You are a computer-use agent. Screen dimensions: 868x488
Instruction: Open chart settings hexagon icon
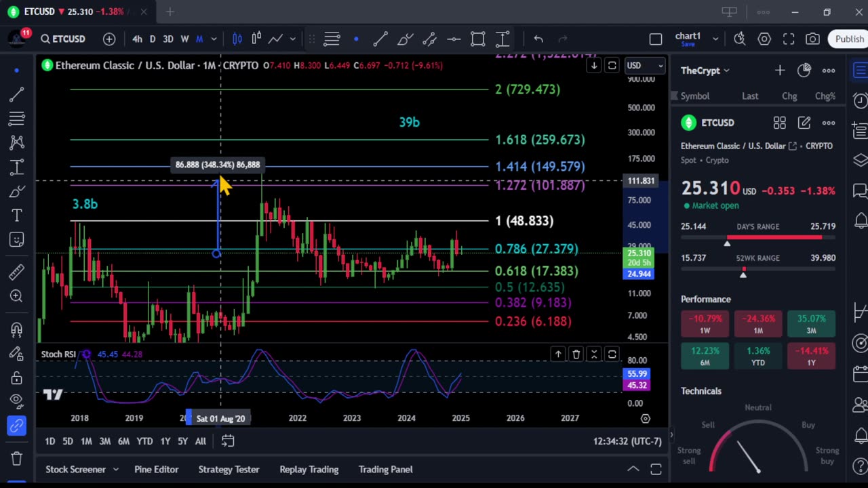tap(764, 39)
